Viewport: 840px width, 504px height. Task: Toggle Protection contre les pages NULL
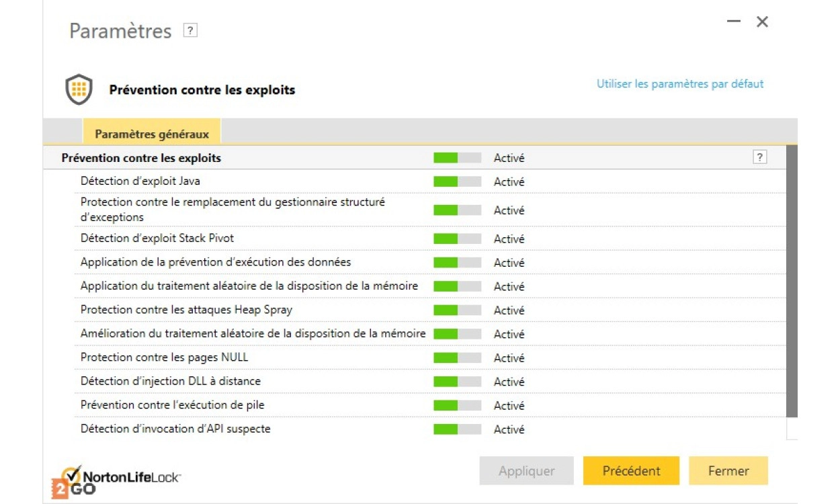pyautogui.click(x=457, y=358)
